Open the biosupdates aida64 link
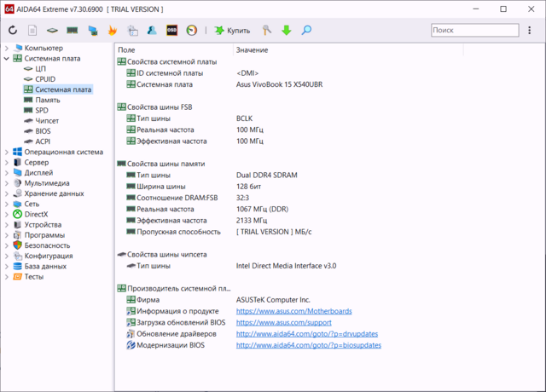This screenshot has width=546, height=392. coord(308,345)
